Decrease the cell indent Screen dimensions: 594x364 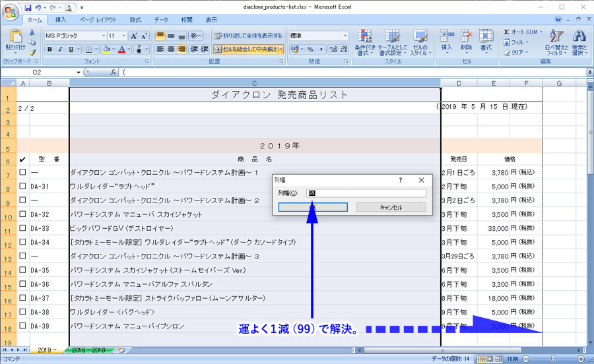click(x=194, y=49)
